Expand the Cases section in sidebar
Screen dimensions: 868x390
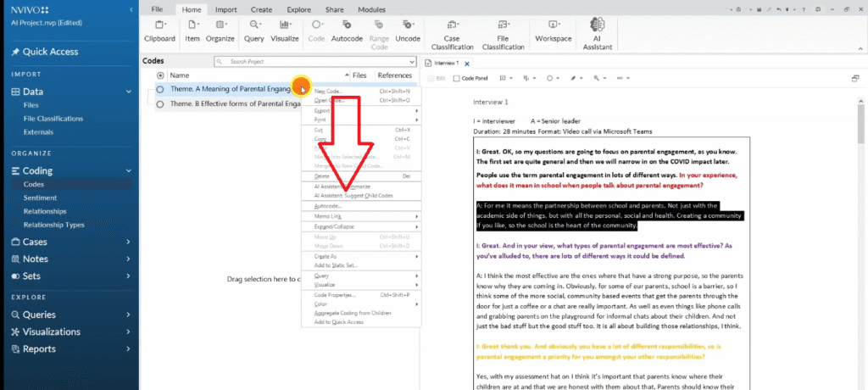[128, 242]
